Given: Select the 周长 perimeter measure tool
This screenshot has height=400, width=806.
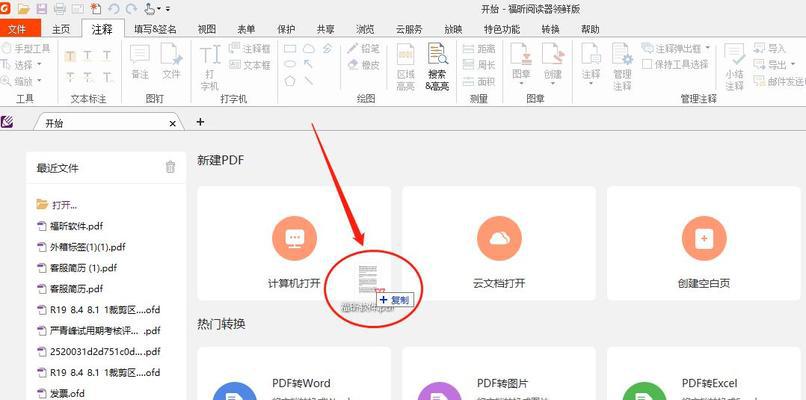Looking at the screenshot, I should pyautogui.click(x=479, y=65).
